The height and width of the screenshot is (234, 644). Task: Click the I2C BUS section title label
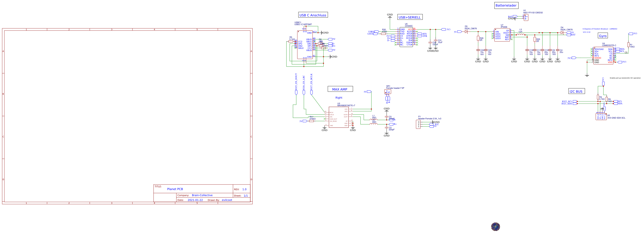576,91
